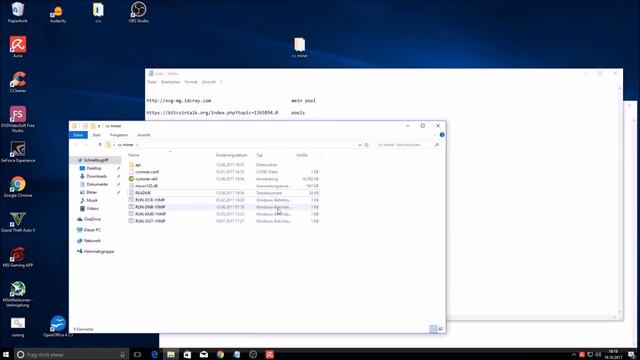
Task: Sort files by the Typ column
Action: [x=259, y=155]
